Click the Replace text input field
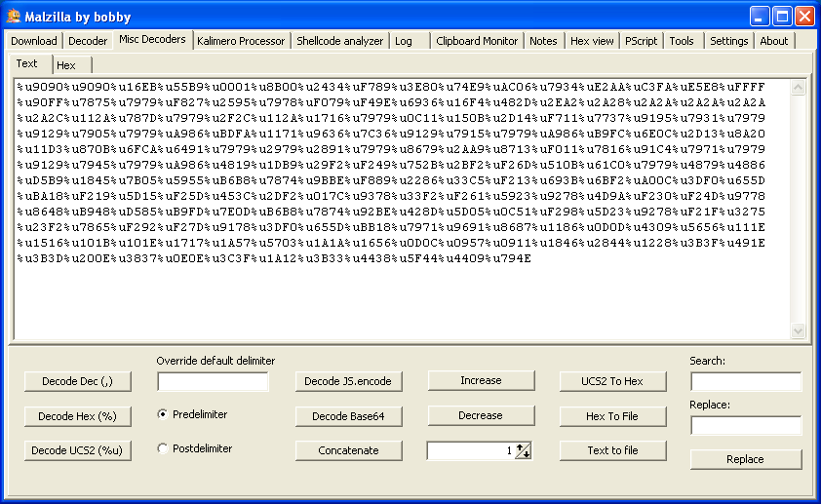 [x=745, y=425]
